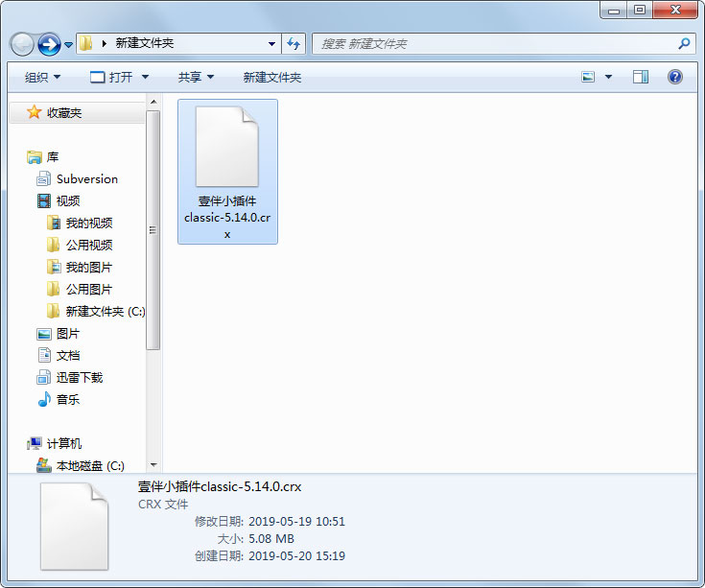This screenshot has height=588, width=705.
Task: Click the folder icon beside 公用视频
Action: [54, 245]
